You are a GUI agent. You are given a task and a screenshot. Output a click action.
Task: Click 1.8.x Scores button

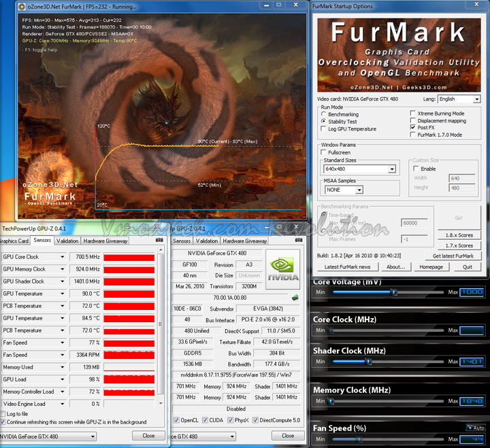pos(459,235)
